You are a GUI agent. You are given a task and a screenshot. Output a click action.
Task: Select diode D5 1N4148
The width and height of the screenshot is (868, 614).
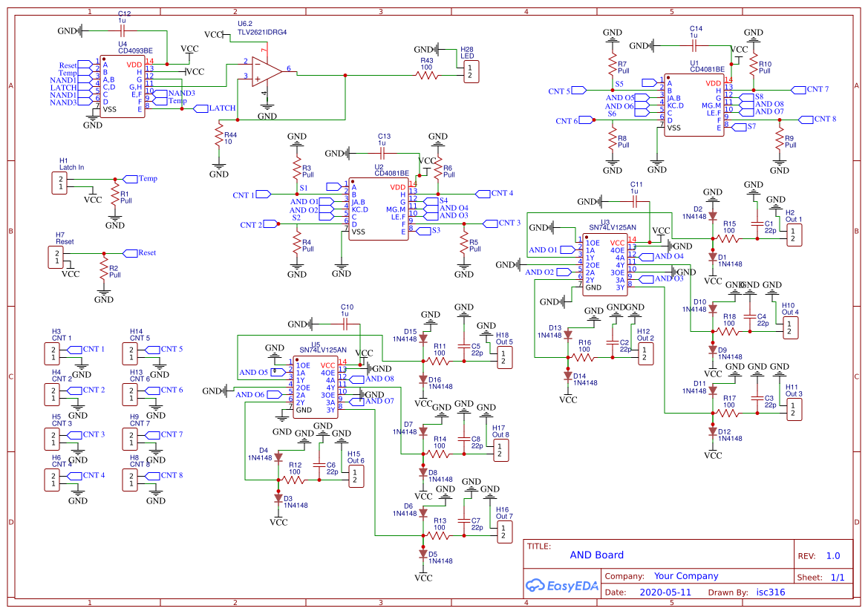(x=423, y=554)
